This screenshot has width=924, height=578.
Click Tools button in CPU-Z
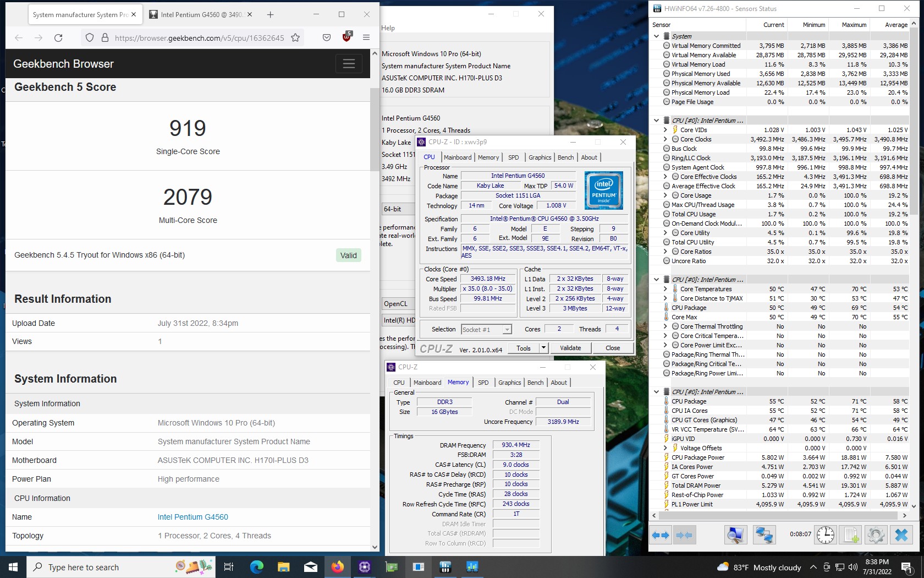[x=524, y=348]
